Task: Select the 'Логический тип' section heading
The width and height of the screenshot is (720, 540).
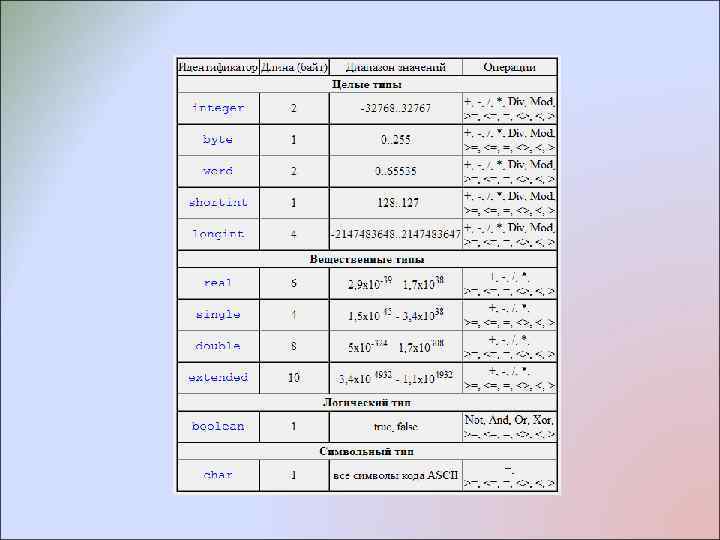Action: (366, 403)
